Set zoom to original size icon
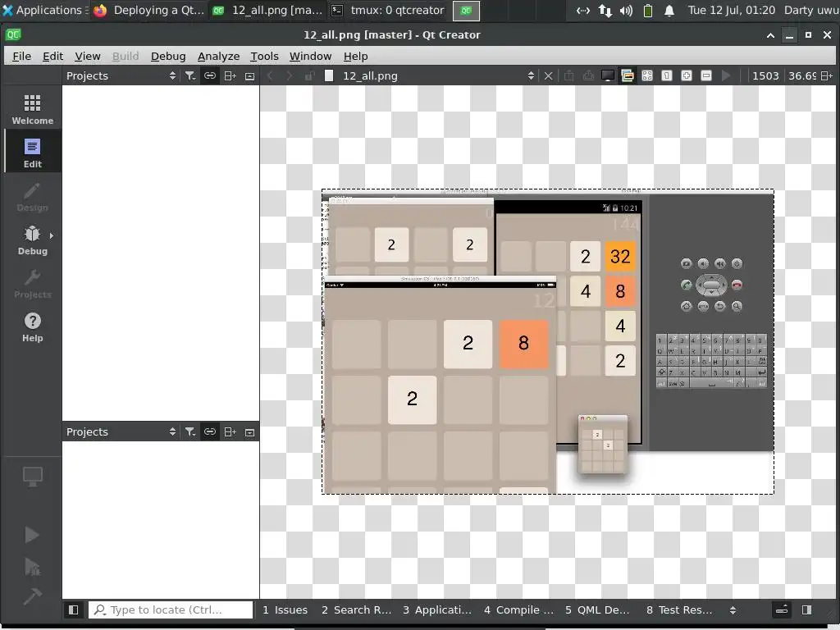Image resolution: width=840 pixels, height=630 pixels. (x=667, y=76)
